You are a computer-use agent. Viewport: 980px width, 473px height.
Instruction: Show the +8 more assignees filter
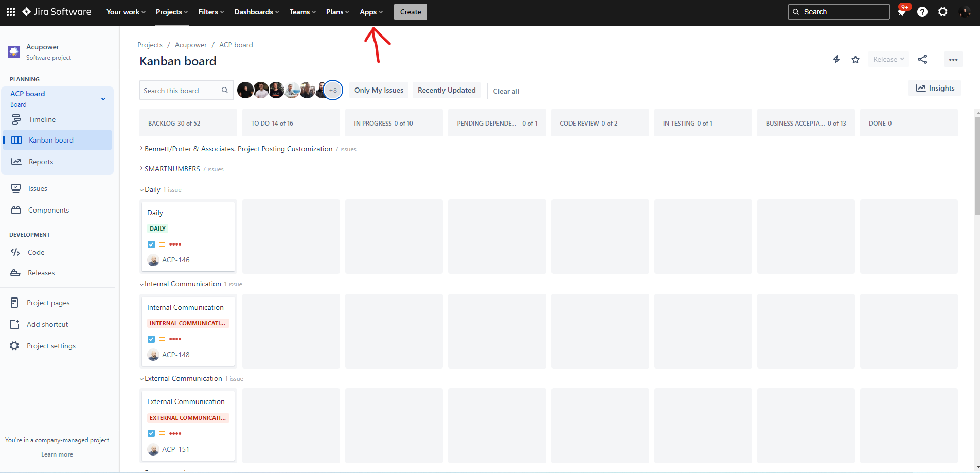coord(333,90)
